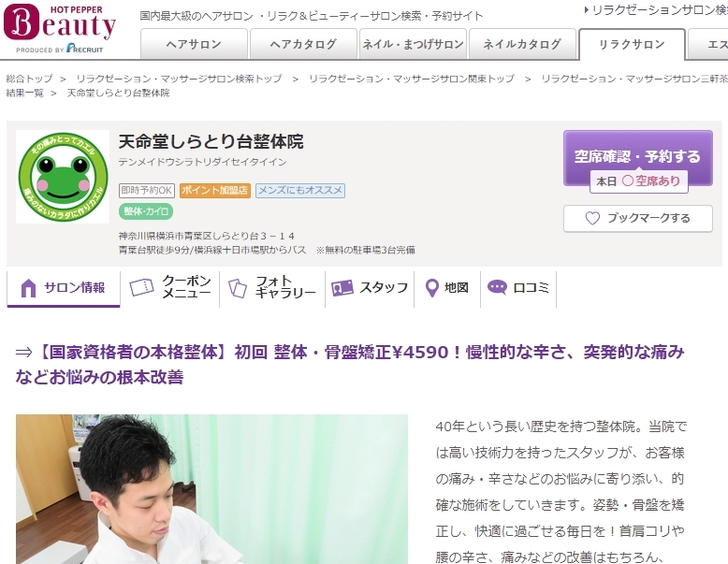
Task: Click the 国家資格者の本格整体 headline
Action: (350, 365)
